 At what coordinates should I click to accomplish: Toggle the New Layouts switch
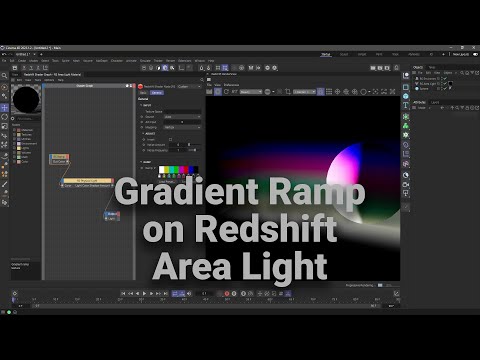(476, 54)
